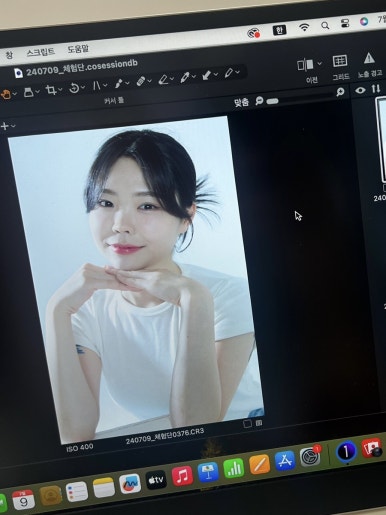Select the Apply adjustments arrow tool

click(206, 75)
